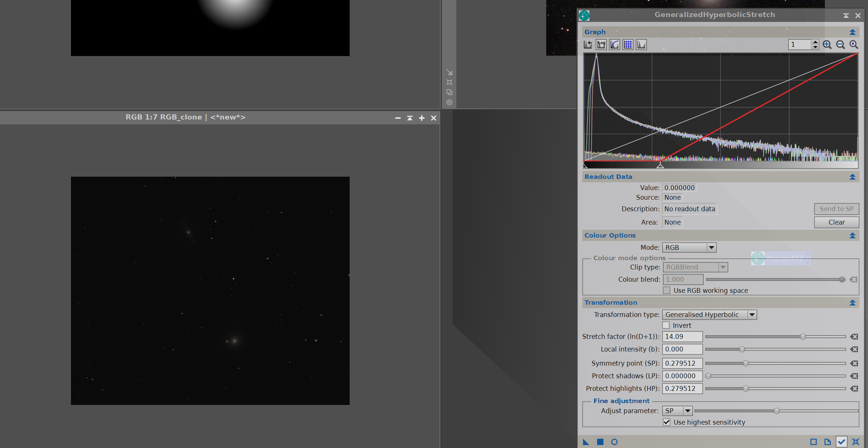Shade the GeneralizedHyperbolicStretch dialog window

coord(846,16)
